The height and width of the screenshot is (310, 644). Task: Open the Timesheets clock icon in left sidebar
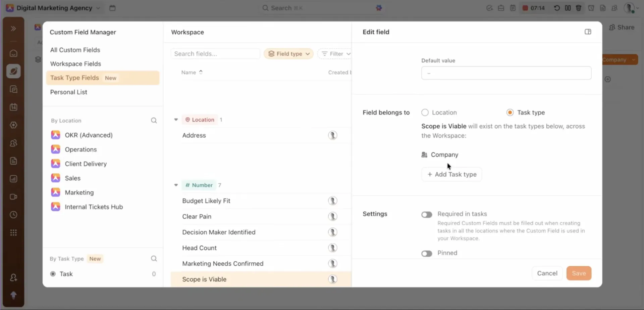(13, 215)
